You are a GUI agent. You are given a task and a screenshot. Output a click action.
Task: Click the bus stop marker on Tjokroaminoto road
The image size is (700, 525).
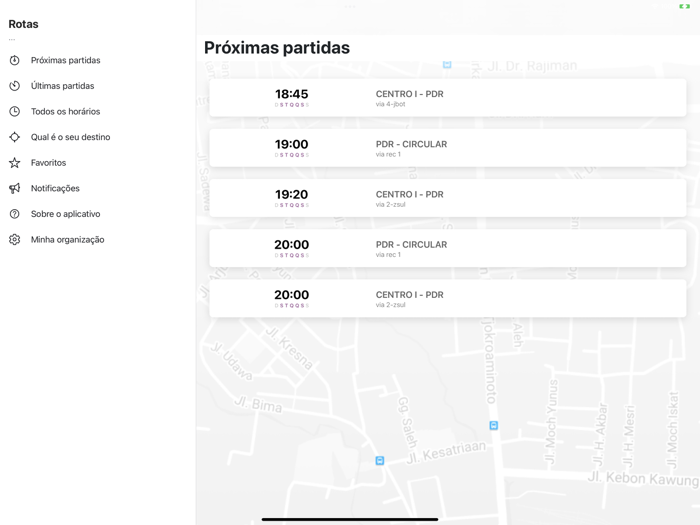tap(493, 425)
